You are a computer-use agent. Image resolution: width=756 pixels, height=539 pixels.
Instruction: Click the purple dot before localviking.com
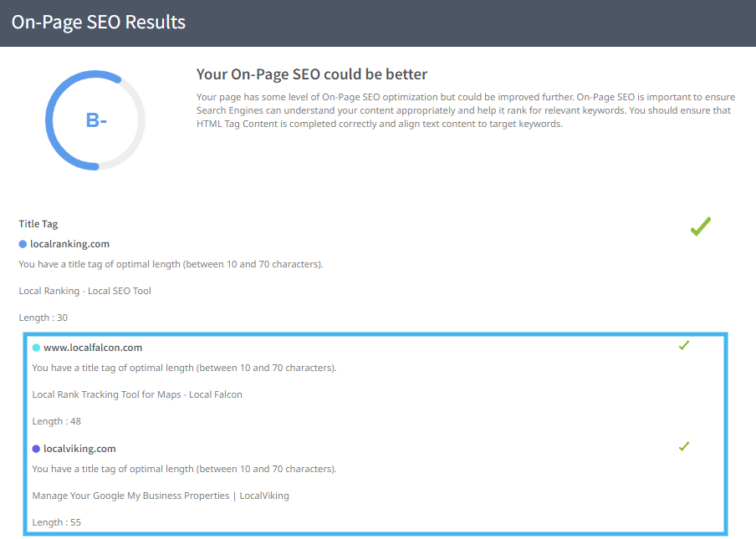(x=36, y=449)
